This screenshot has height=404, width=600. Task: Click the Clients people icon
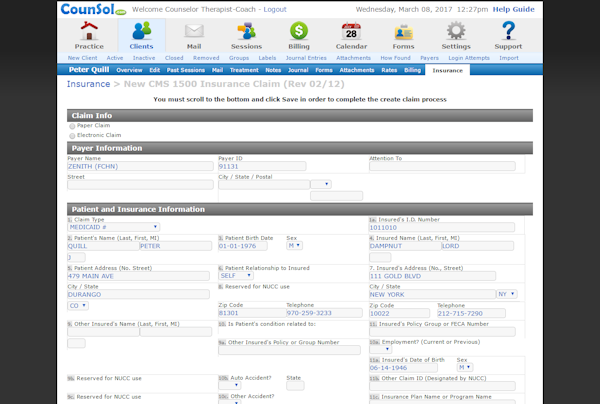(x=142, y=32)
